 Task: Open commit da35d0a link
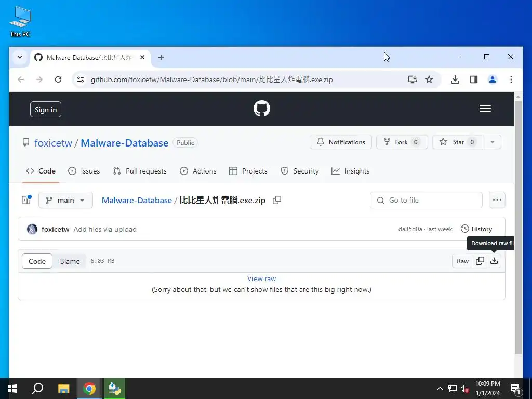(410, 229)
